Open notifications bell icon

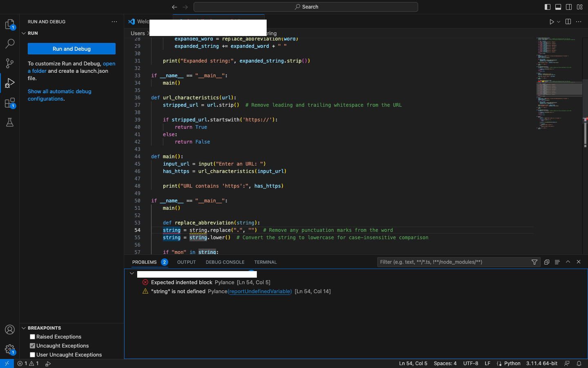coord(579,364)
